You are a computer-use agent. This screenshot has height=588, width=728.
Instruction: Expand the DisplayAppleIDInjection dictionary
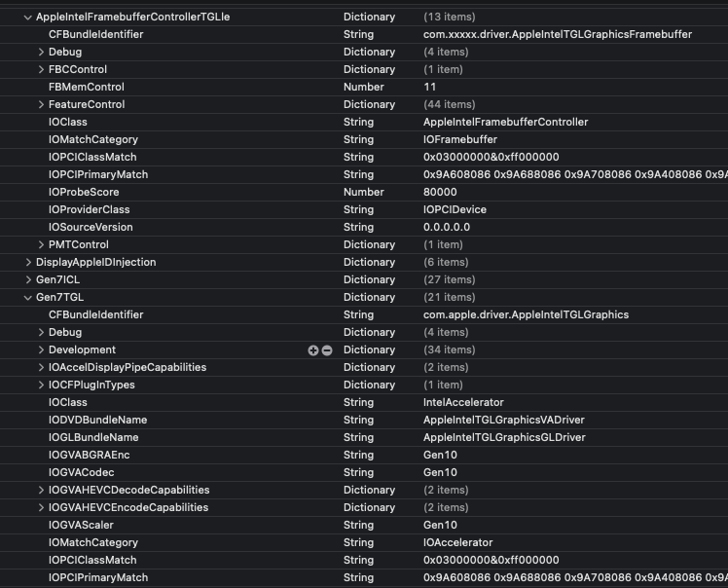point(28,263)
